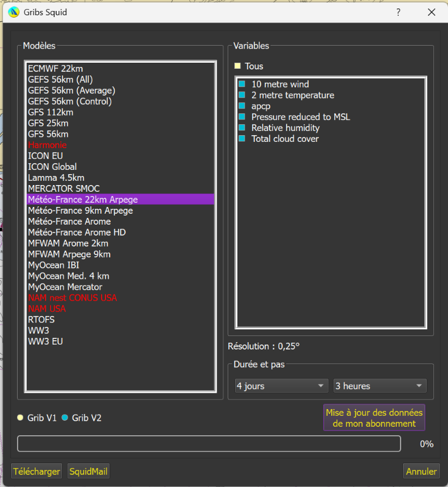Click the Télécharger button
The height and width of the screenshot is (487, 448).
pyautogui.click(x=37, y=471)
